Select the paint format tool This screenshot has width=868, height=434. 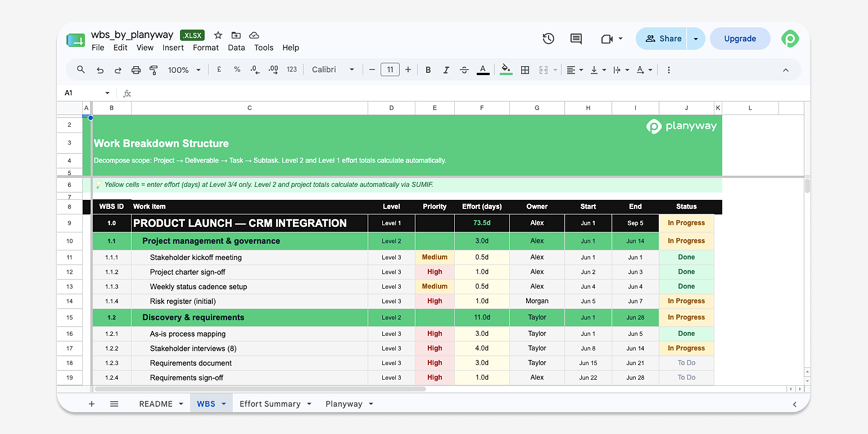coord(154,70)
